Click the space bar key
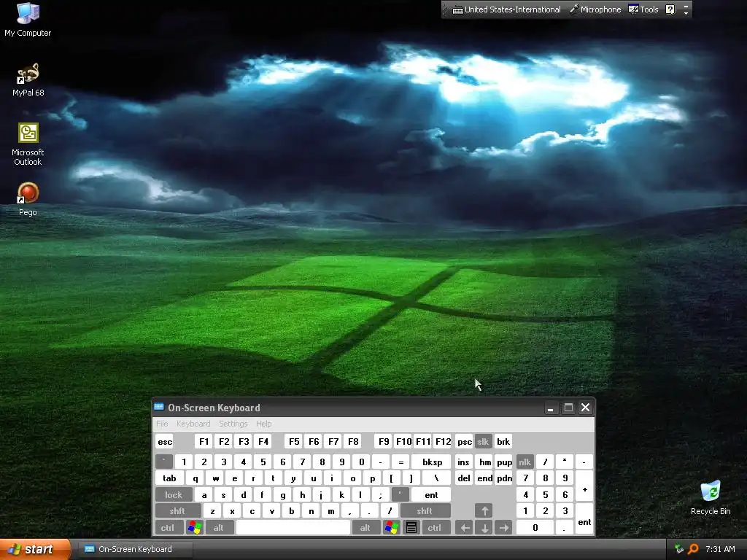 point(293,528)
